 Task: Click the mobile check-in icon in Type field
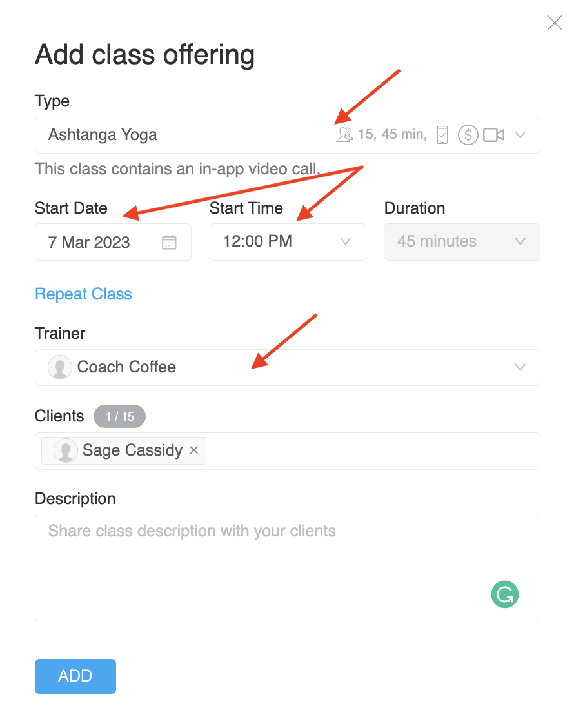point(442,135)
